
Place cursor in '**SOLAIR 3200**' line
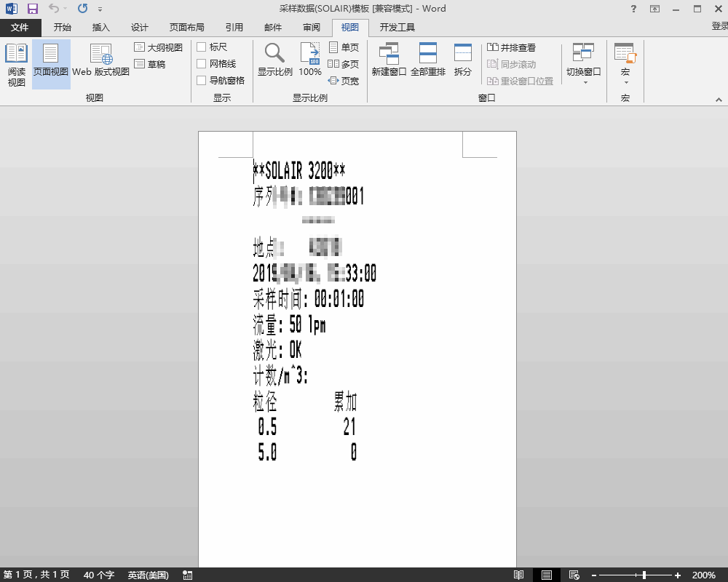click(299, 171)
